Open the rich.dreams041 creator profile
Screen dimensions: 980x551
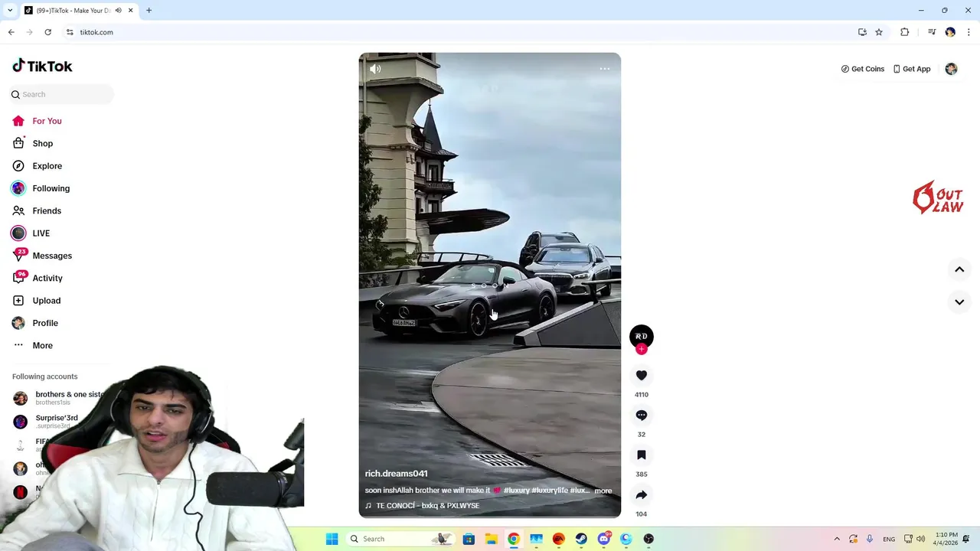coord(396,474)
